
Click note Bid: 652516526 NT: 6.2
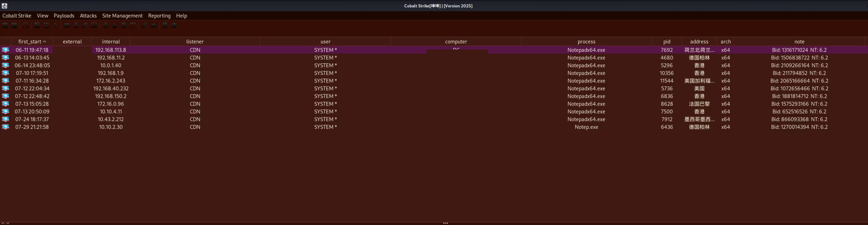[799, 112]
